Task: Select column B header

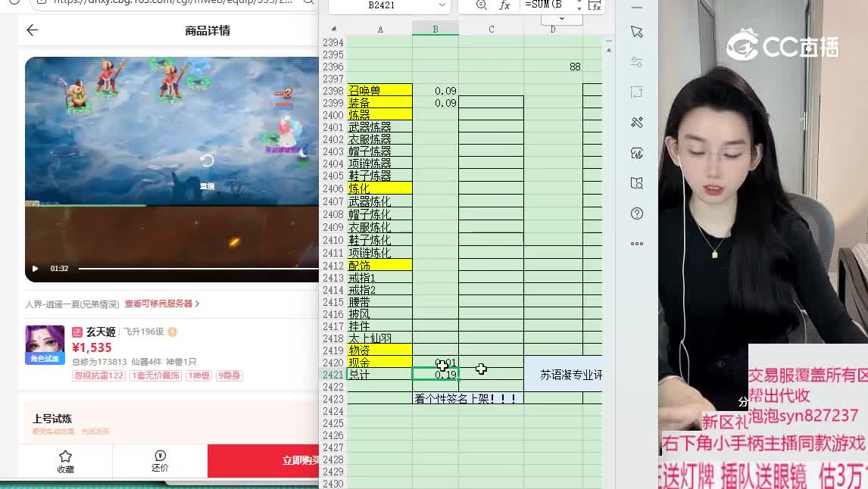Action: click(436, 29)
